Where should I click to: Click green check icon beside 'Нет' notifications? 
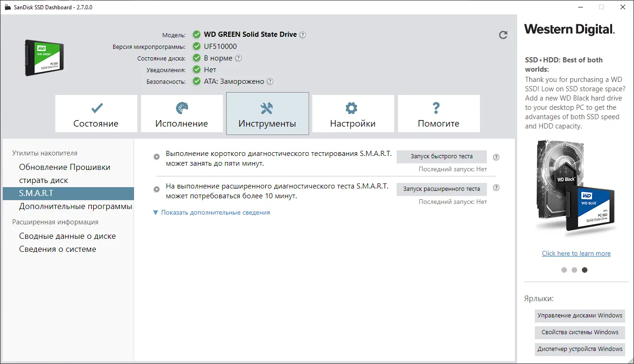click(197, 70)
